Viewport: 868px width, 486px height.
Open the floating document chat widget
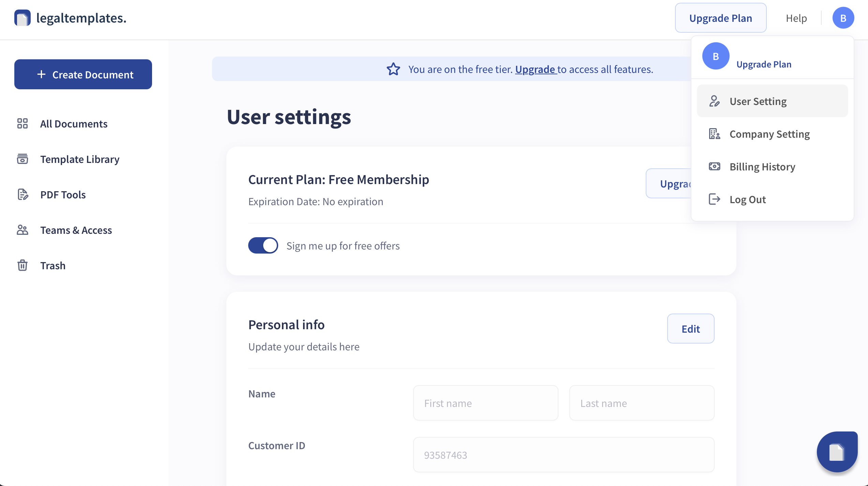837,452
